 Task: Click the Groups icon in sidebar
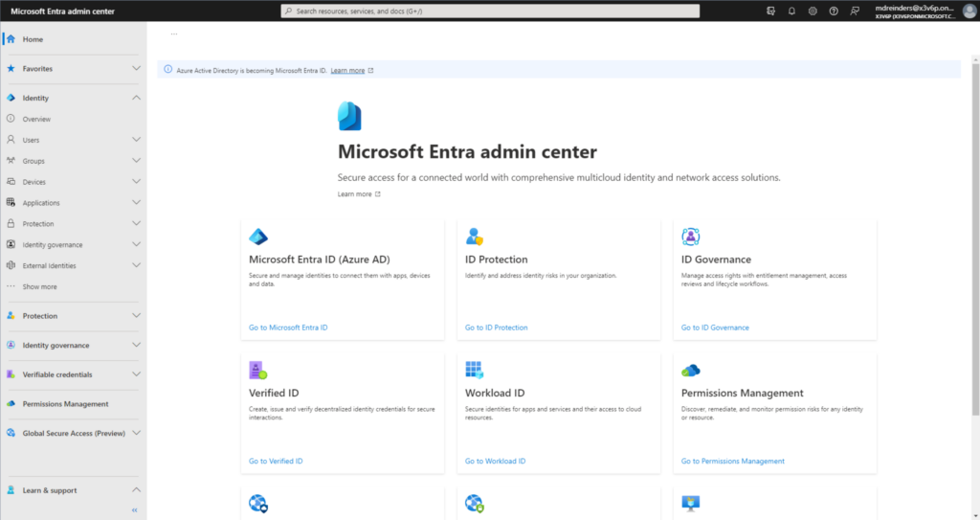point(11,161)
